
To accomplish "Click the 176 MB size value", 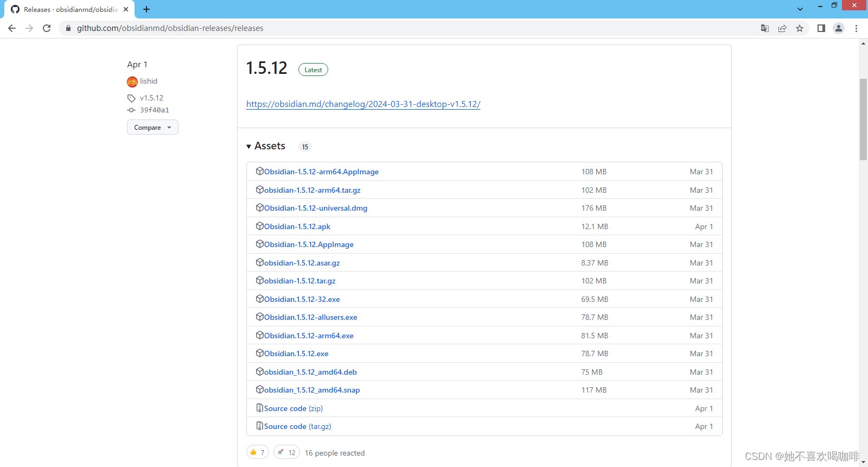I will (594, 208).
